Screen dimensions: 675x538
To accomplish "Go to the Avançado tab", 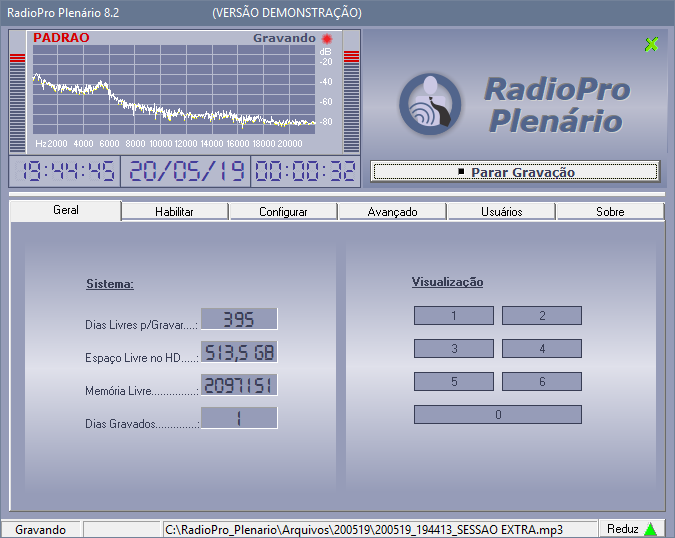I will tap(392, 212).
